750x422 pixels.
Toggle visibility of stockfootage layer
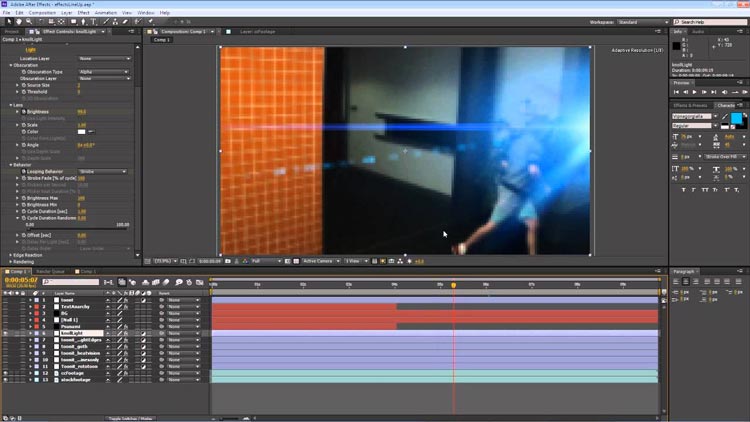[x=5, y=380]
